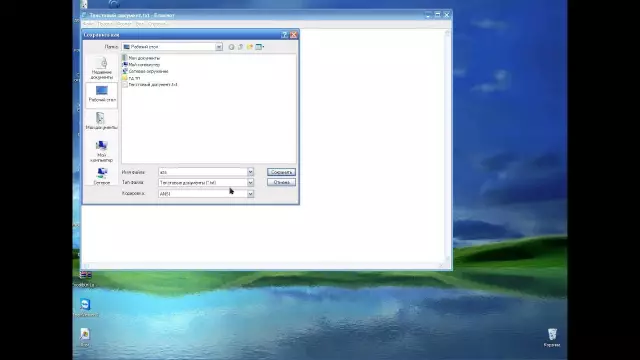Screen dimensions: 640x360
Task: Click the Сохранить (Save) button
Action: click(x=281, y=172)
